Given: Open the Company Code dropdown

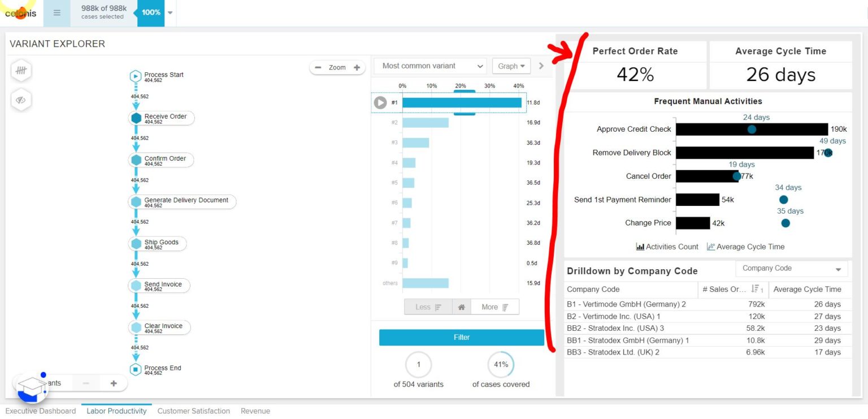Looking at the screenshot, I should [x=792, y=269].
